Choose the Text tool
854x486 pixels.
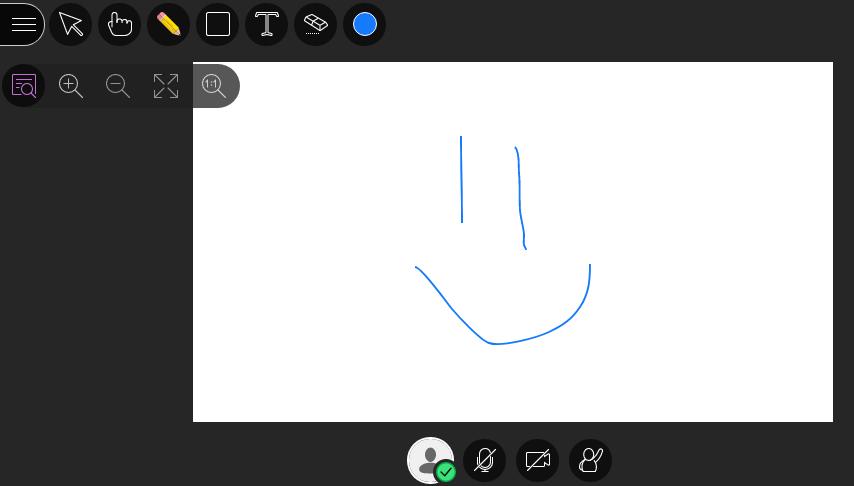pos(267,25)
